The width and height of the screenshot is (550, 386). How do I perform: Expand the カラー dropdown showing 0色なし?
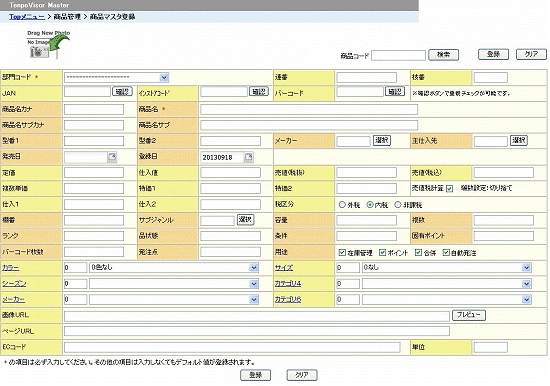[174, 268]
